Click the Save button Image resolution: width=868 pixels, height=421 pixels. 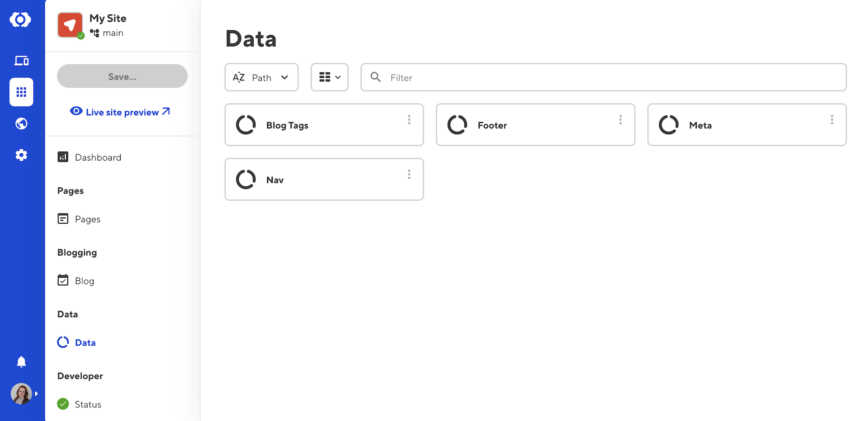[x=122, y=76]
